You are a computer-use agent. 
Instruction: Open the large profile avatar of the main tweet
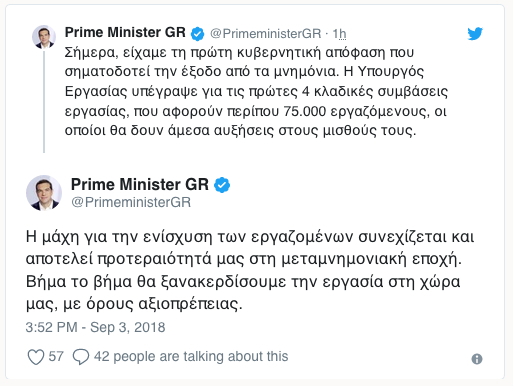(x=44, y=193)
